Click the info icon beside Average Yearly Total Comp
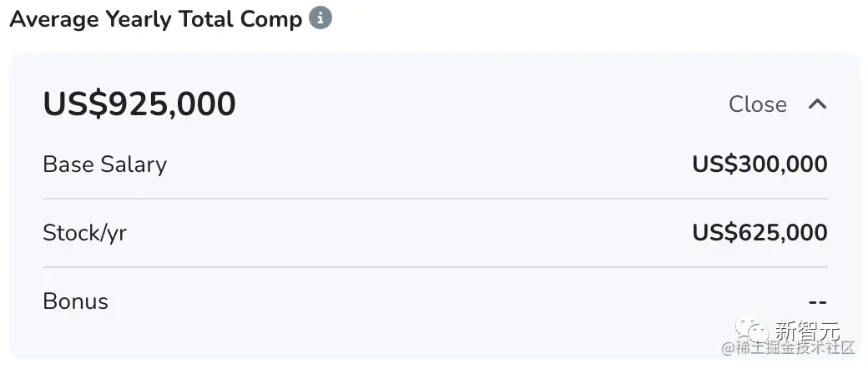 [320, 18]
